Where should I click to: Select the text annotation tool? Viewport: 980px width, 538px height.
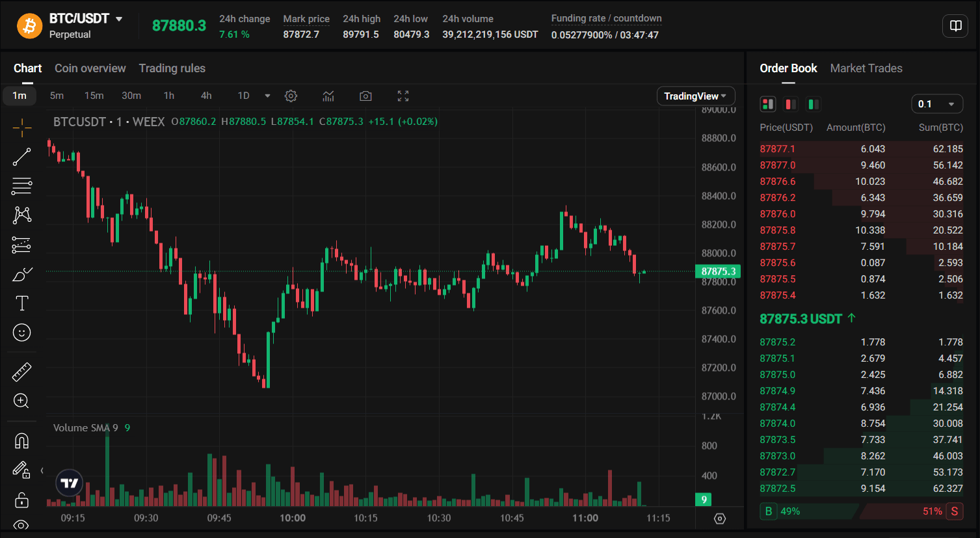click(21, 303)
